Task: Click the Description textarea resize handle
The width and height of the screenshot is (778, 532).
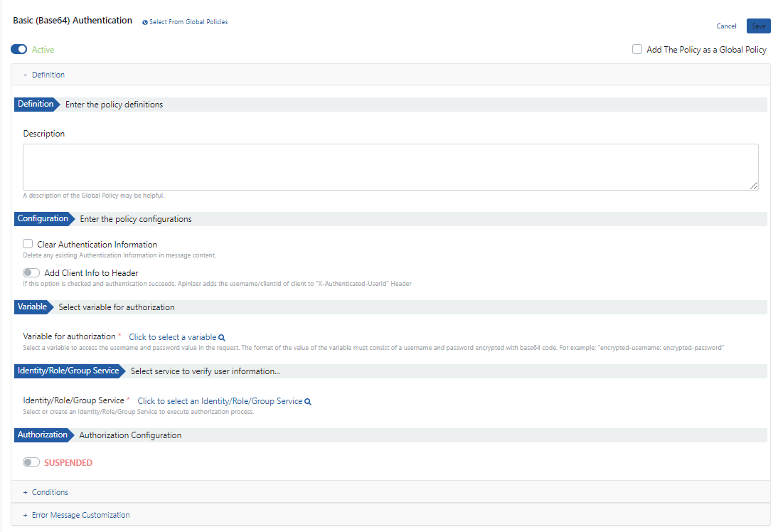Action: [754, 186]
